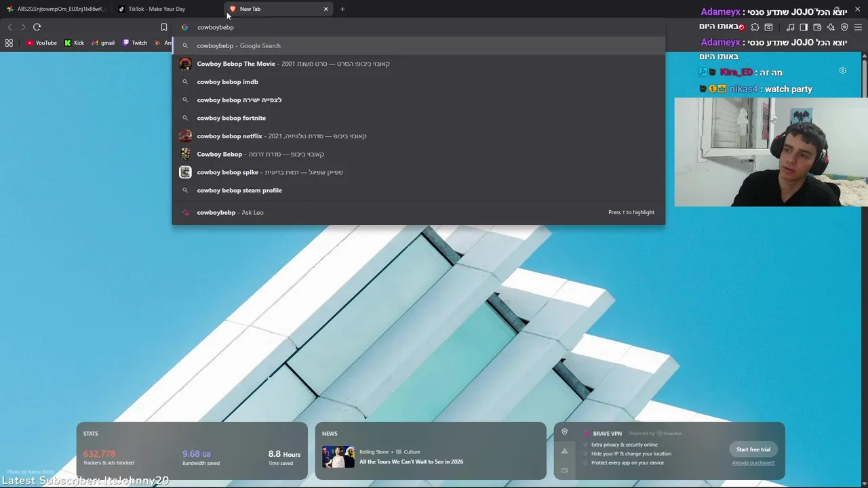Start the Brave VPN free trial
Image resolution: width=868 pixels, height=488 pixels.
click(x=753, y=449)
